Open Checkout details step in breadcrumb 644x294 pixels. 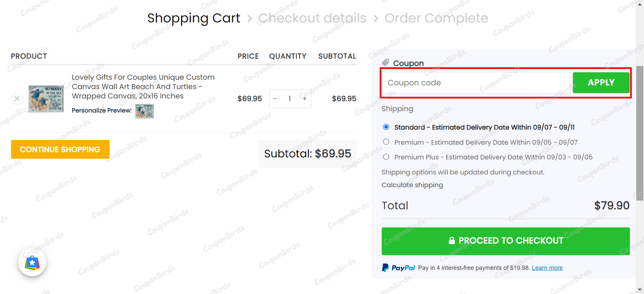click(312, 18)
